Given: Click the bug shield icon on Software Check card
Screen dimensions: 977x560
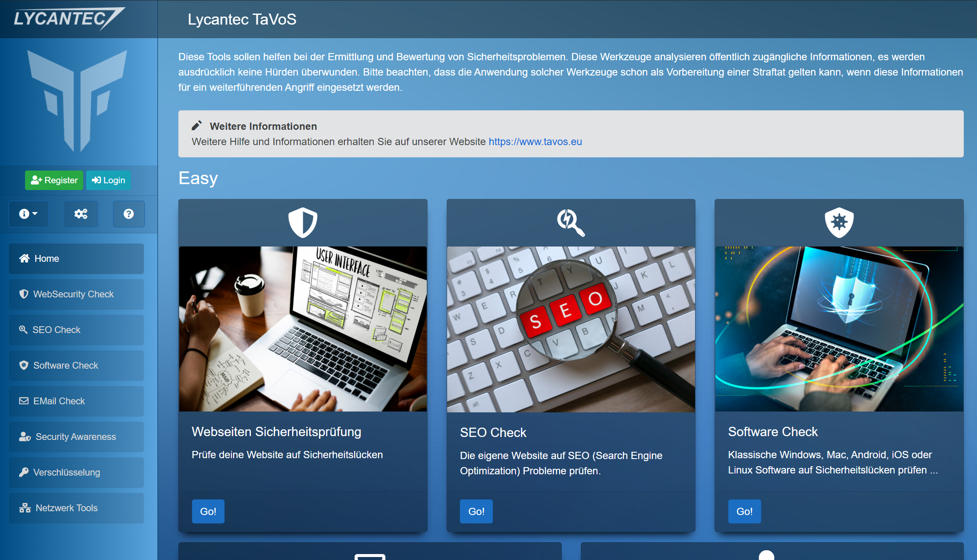Looking at the screenshot, I should [x=839, y=222].
